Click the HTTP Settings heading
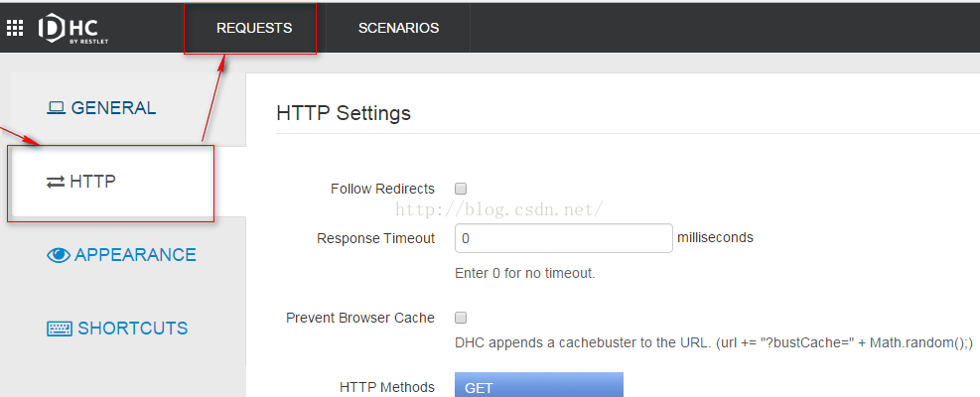 (344, 113)
